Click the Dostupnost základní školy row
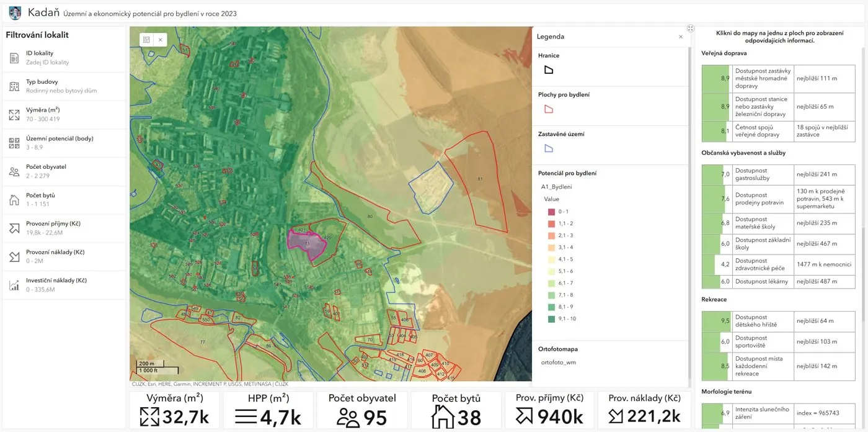Screen dimensions: 868x432 tap(779, 244)
